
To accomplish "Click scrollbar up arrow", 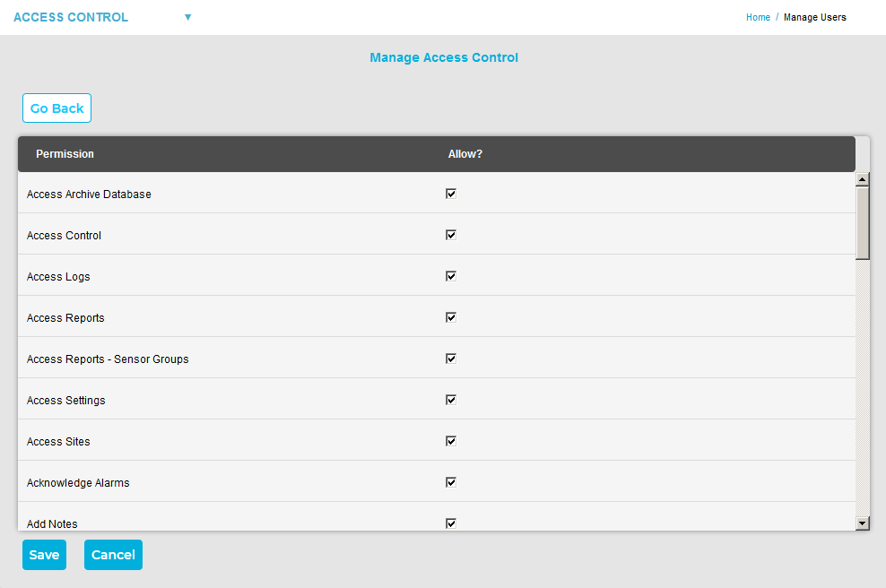I will [x=863, y=179].
